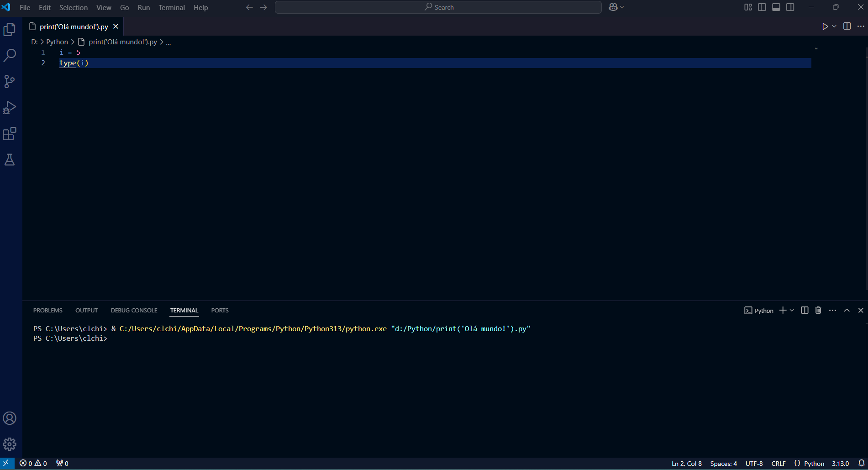Open the View menu
This screenshot has height=470, width=868.
pos(104,7)
